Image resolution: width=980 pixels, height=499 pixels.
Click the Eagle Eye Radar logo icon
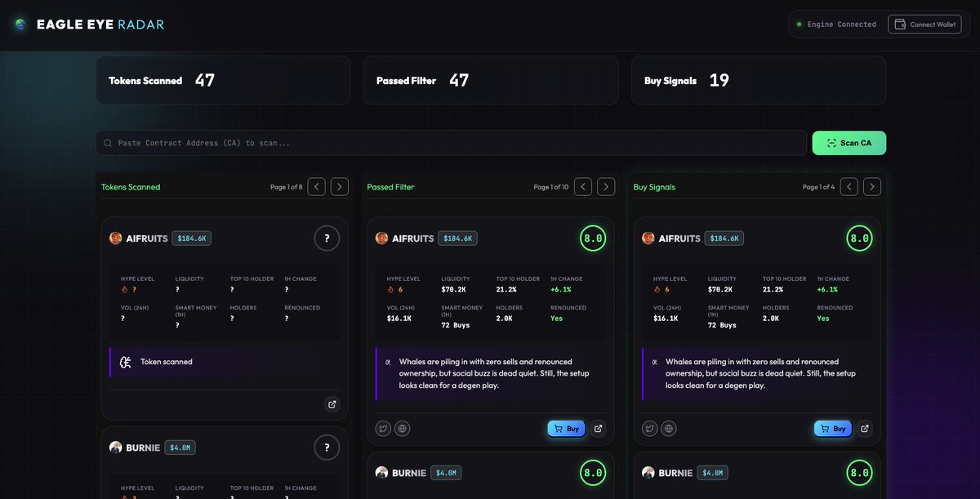tap(20, 25)
